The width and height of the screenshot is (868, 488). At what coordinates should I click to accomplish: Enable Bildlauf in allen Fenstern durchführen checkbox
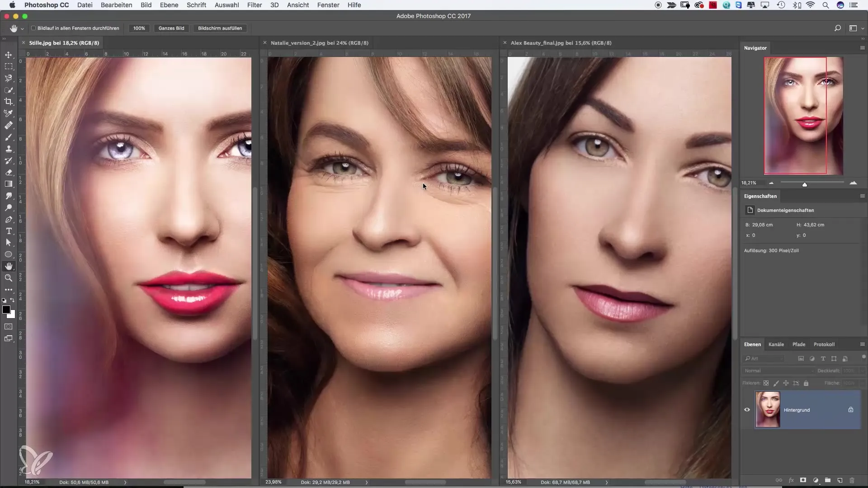33,28
